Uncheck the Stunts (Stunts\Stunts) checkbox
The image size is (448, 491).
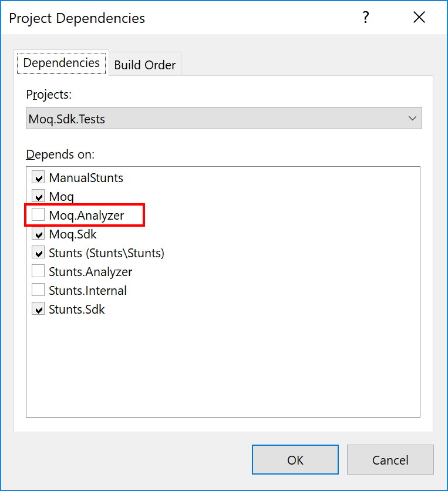pos(38,253)
